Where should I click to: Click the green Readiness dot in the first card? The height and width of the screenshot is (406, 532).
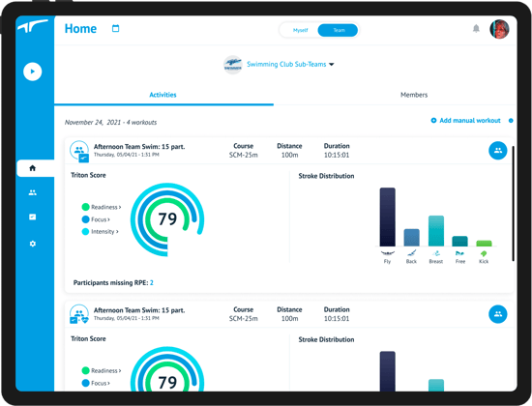85,207
